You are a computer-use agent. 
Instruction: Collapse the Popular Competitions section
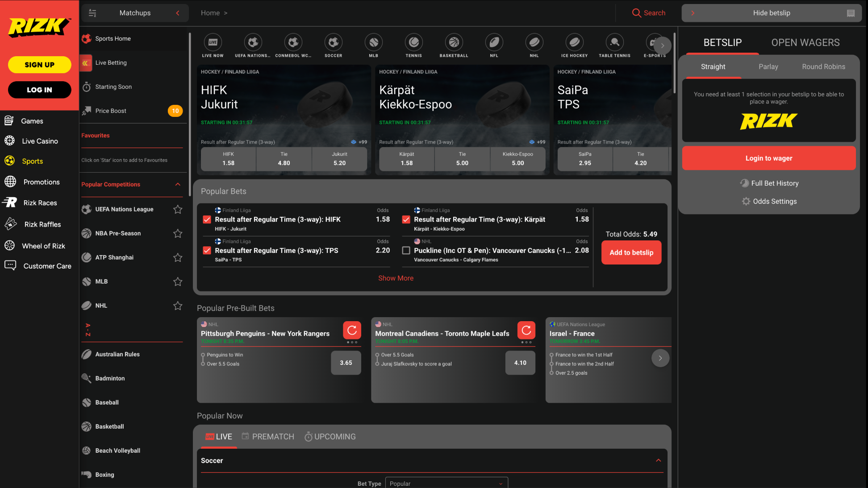pyautogui.click(x=178, y=184)
